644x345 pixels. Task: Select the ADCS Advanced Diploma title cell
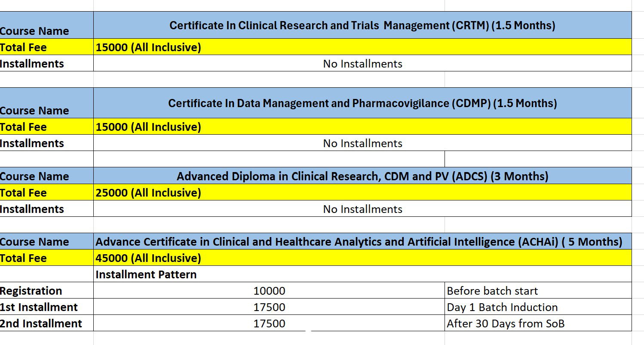(x=362, y=176)
